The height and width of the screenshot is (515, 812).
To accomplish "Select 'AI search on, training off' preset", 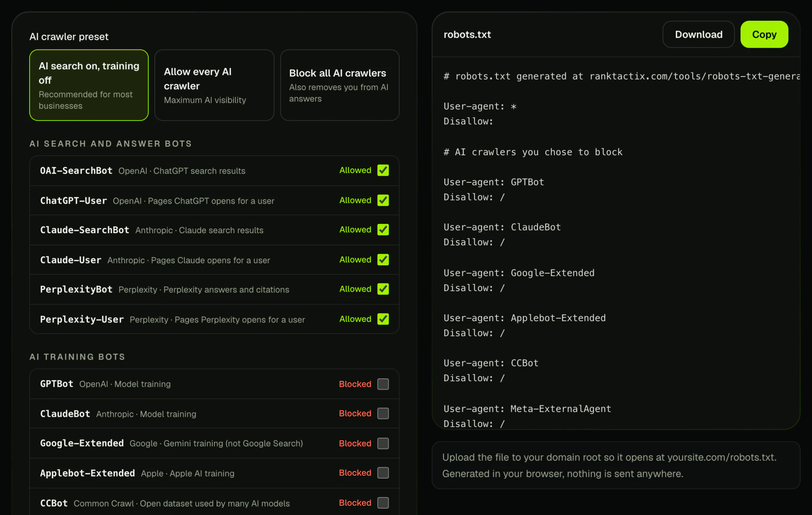I will (x=89, y=85).
